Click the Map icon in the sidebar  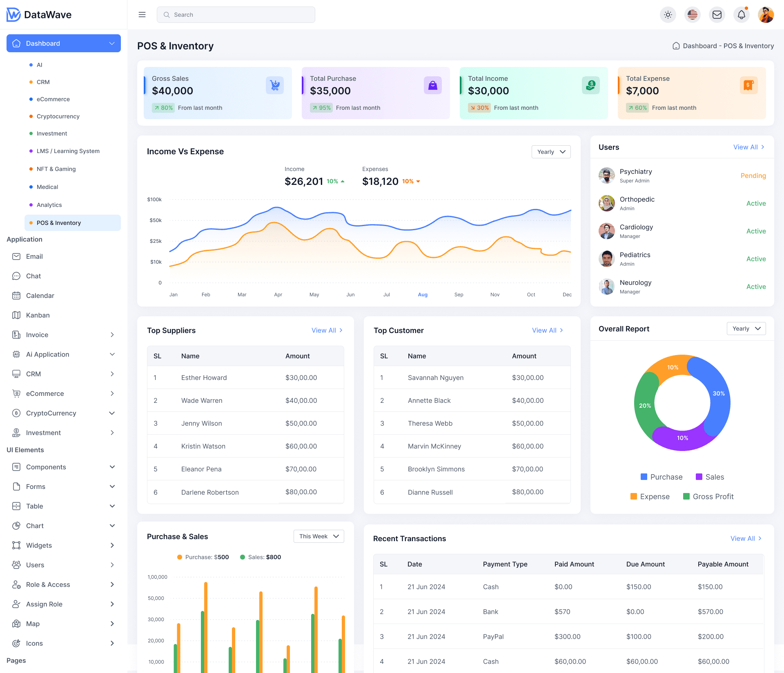(16, 624)
